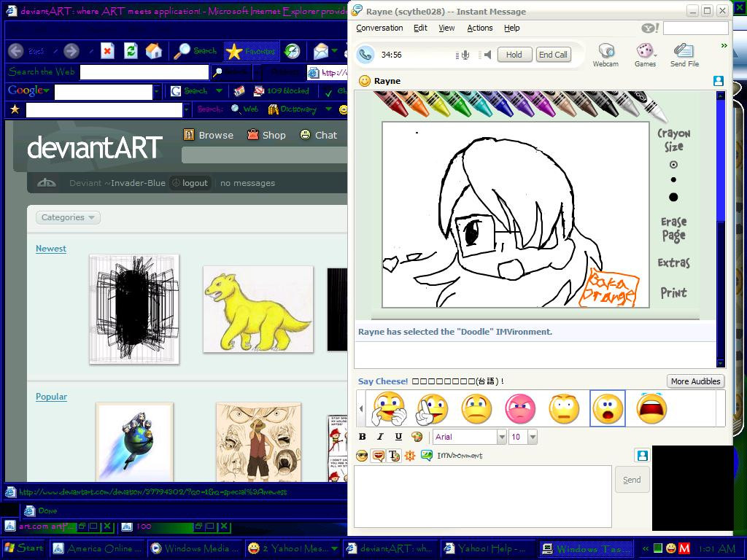747x560 pixels.
Task: Open the Arial font dropdown
Action: pyautogui.click(x=501, y=437)
